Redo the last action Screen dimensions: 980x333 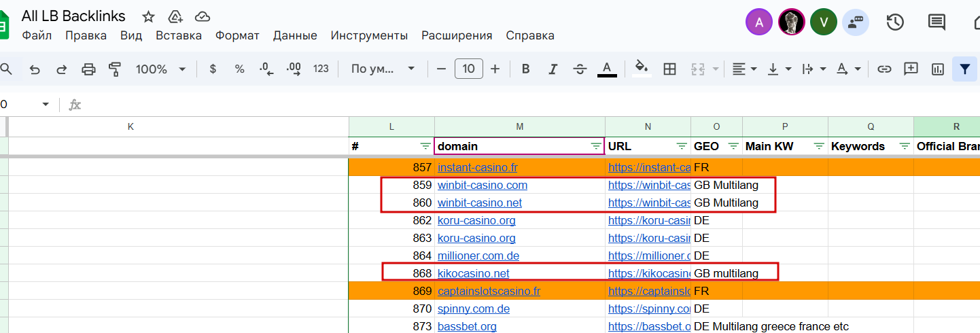(61, 69)
